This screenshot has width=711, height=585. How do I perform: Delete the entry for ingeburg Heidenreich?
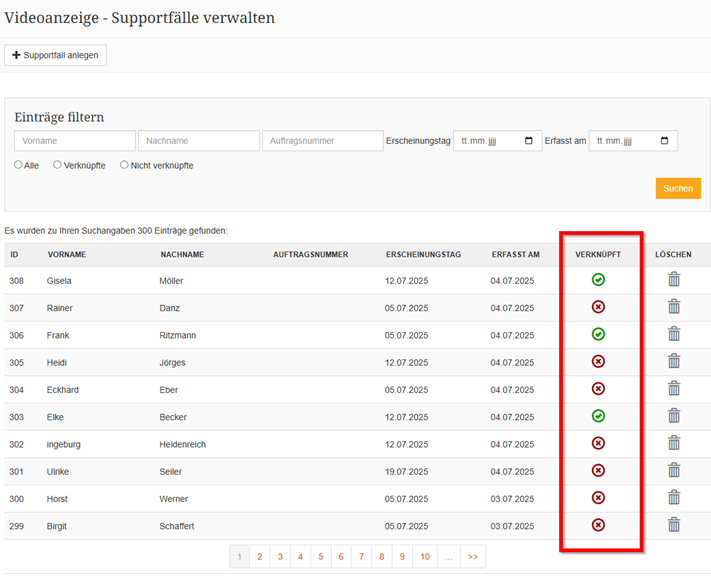pos(674,443)
